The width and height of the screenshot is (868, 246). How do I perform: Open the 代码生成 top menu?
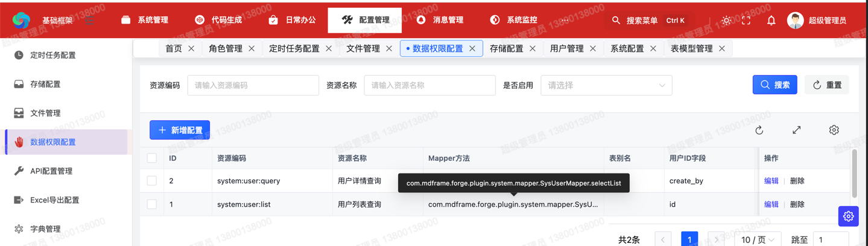pos(218,20)
